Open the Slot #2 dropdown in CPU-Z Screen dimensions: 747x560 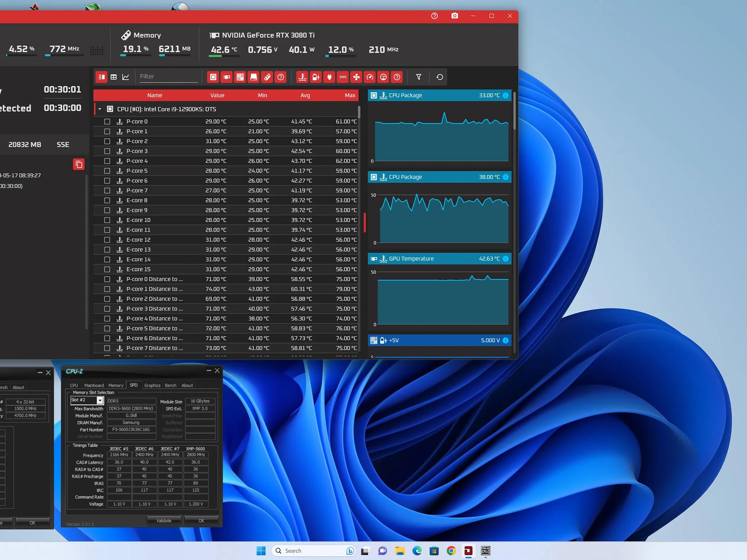tap(100, 400)
